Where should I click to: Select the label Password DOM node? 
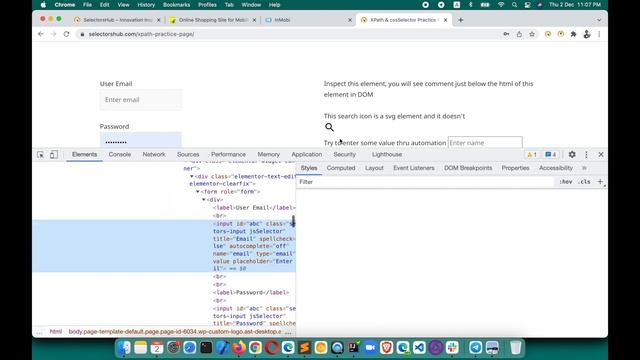pyautogui.click(x=251, y=293)
